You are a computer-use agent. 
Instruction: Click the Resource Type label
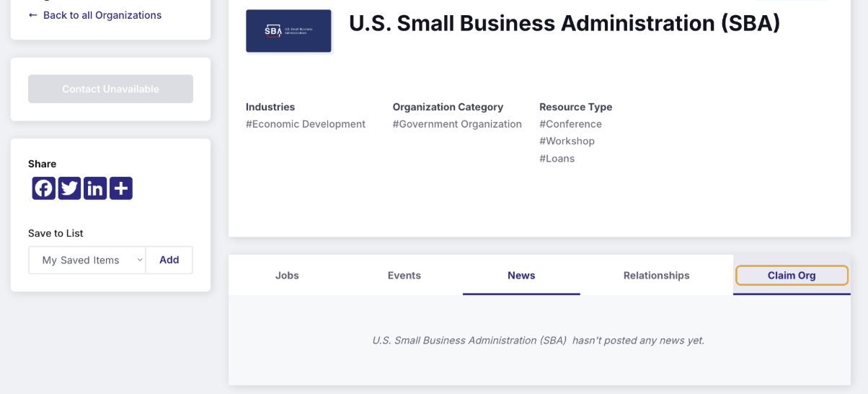coord(575,107)
